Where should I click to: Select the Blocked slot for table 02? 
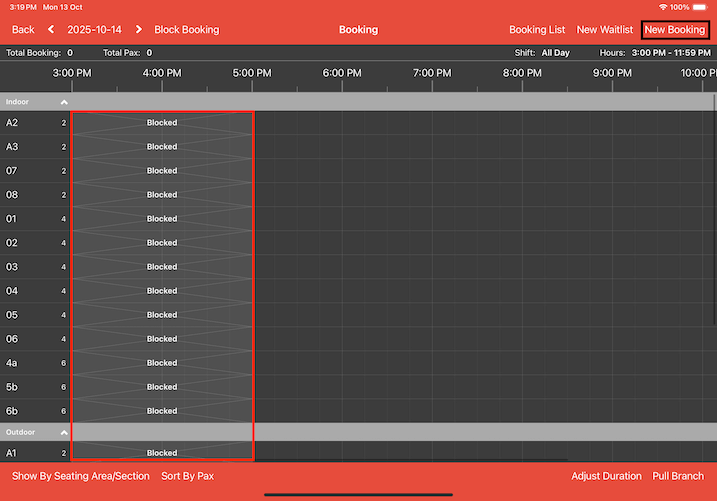tap(162, 243)
